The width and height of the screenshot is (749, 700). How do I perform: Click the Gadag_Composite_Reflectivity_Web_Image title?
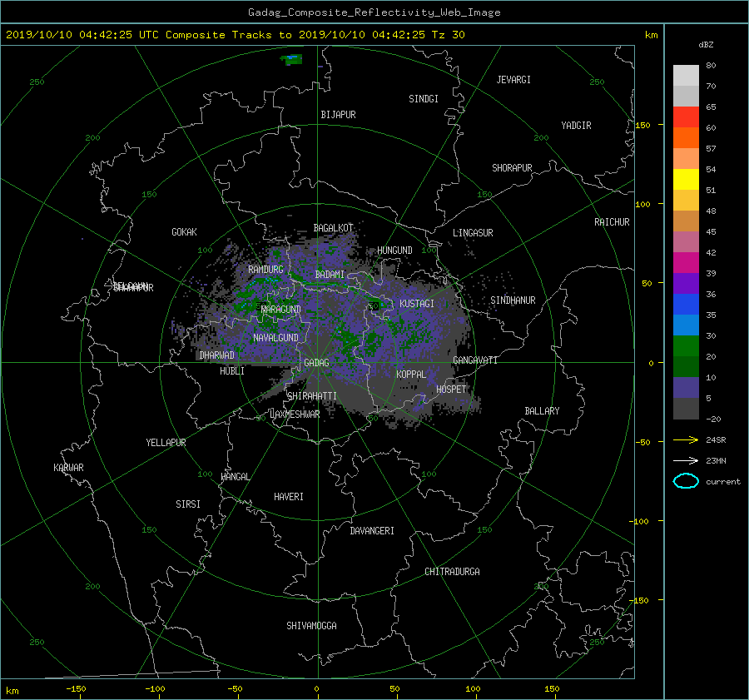click(374, 12)
